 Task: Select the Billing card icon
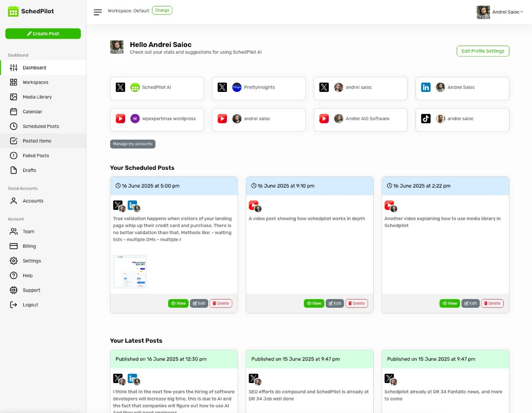pyautogui.click(x=14, y=246)
